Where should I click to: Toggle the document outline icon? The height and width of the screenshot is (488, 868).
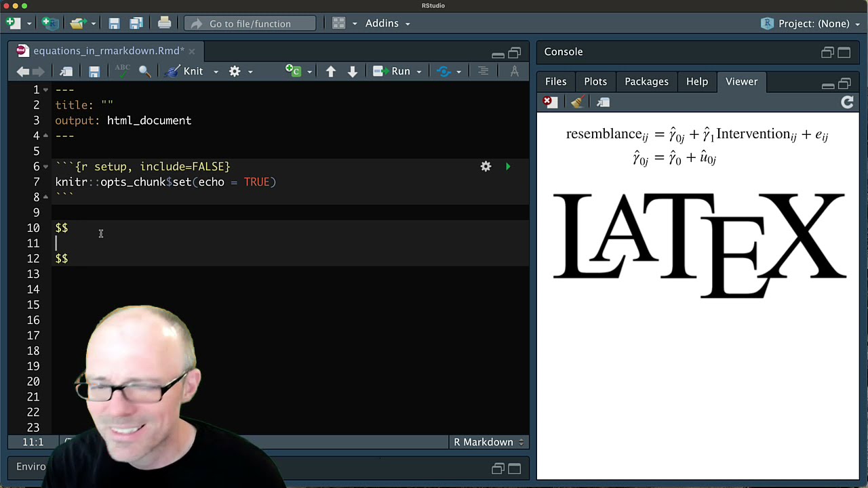(x=483, y=71)
